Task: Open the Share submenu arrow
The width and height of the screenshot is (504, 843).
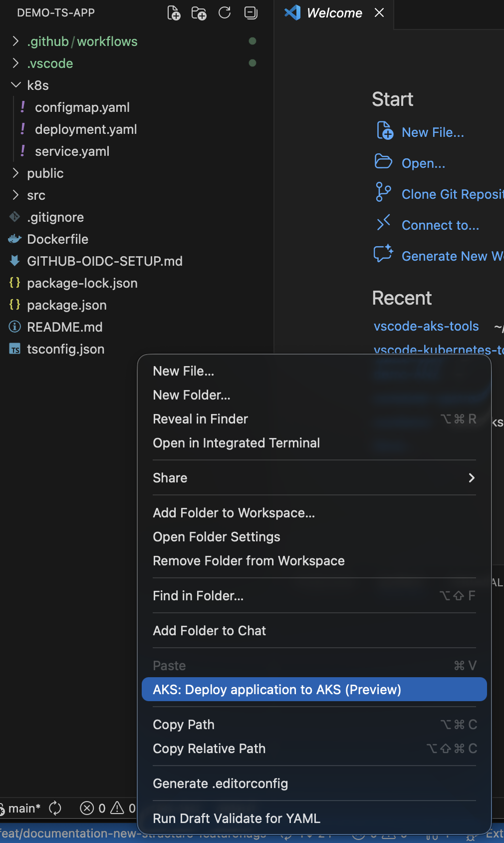Action: click(471, 478)
